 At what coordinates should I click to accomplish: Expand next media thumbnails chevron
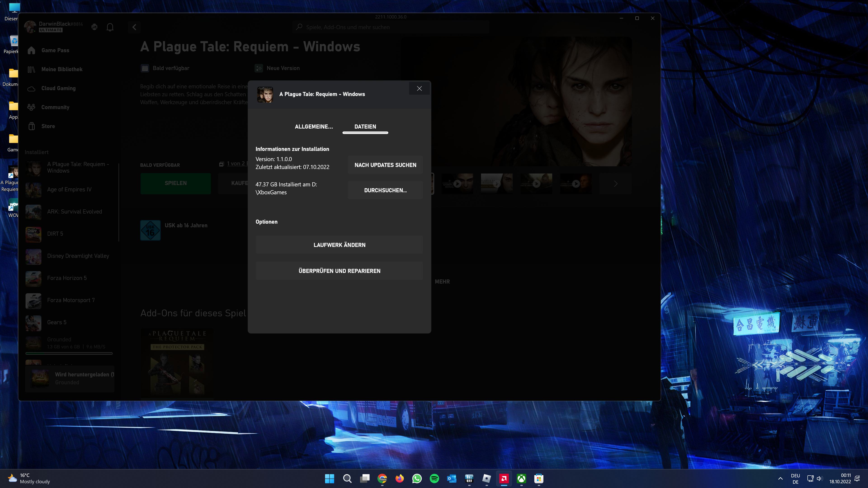[x=615, y=184]
